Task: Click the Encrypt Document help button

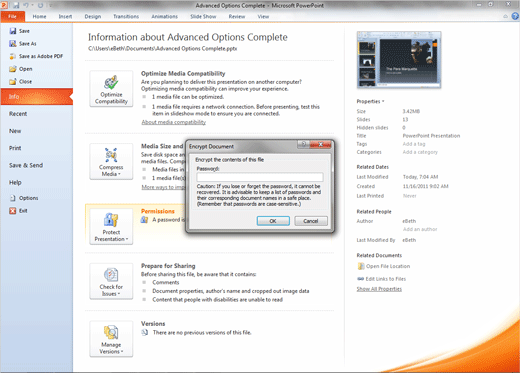Action: [304, 144]
